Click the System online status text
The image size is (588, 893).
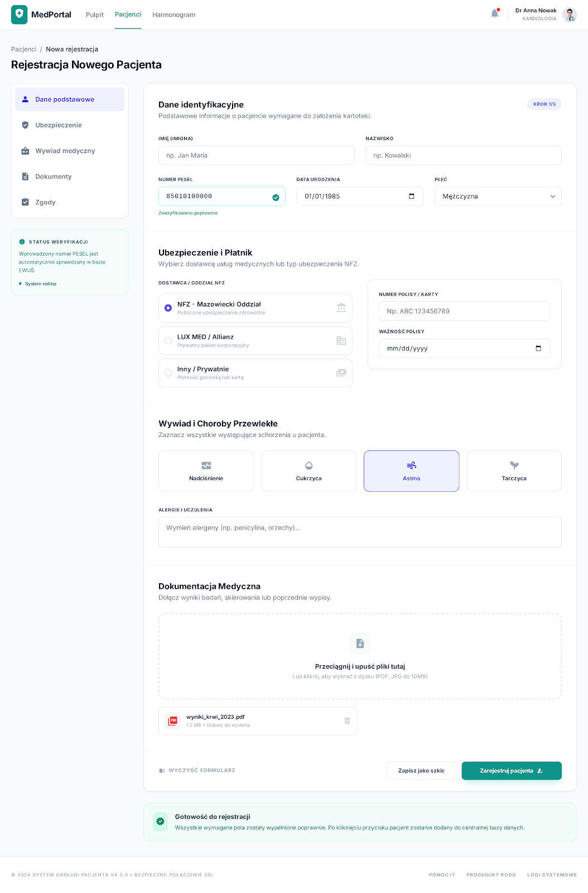[x=41, y=284]
